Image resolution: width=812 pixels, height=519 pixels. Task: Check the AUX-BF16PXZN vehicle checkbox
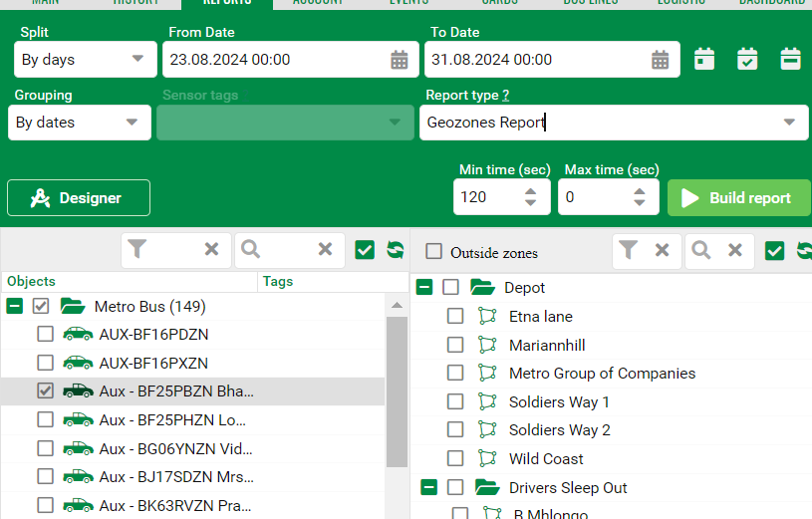(x=45, y=364)
